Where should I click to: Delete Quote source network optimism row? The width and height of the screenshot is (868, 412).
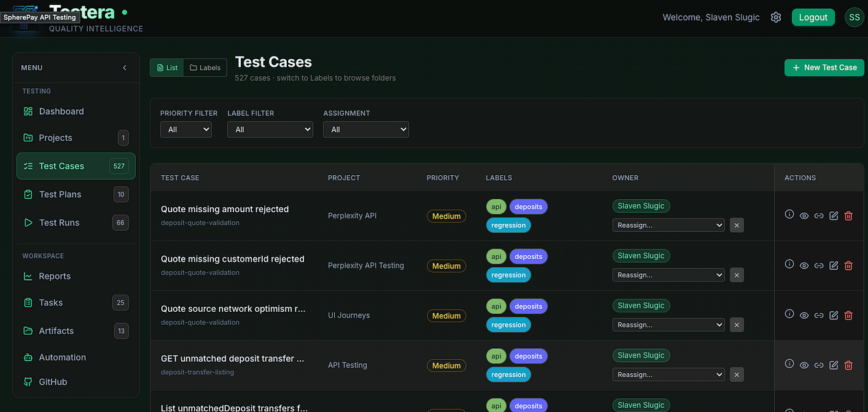pos(848,315)
